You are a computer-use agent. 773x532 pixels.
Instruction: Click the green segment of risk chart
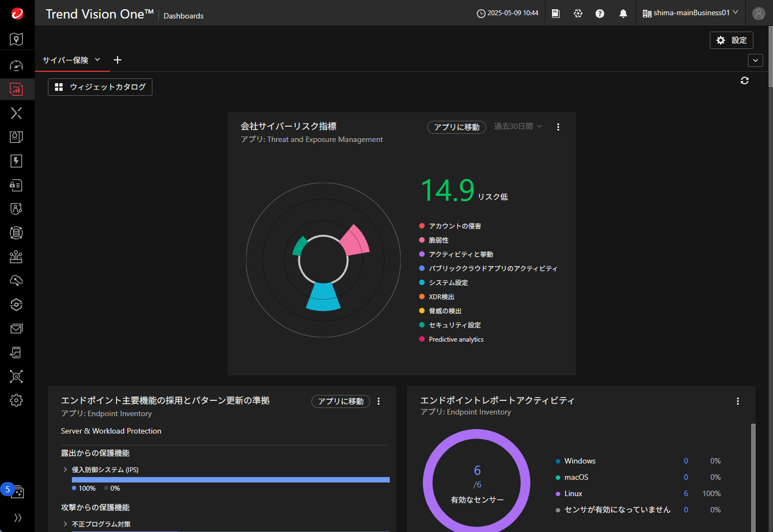point(299,245)
